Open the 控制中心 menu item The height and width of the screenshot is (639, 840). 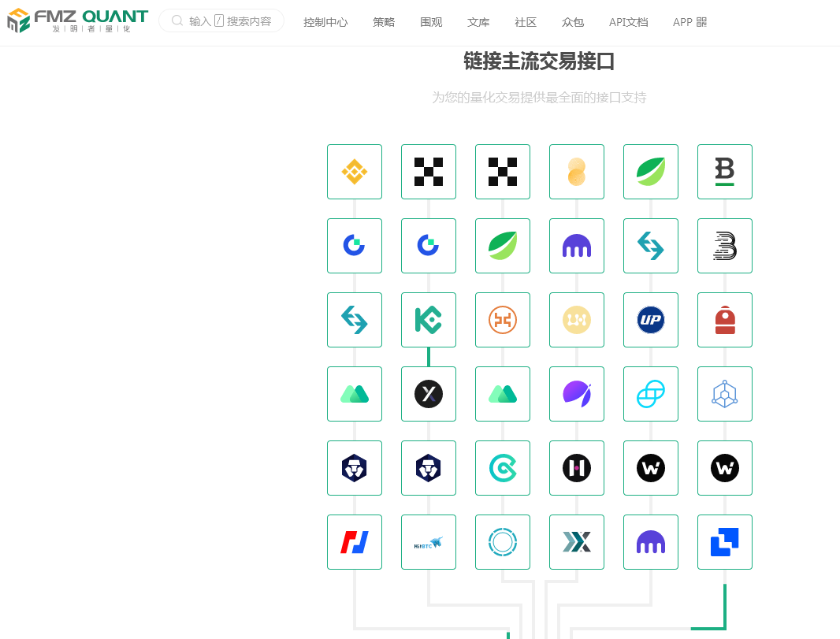[x=325, y=22]
